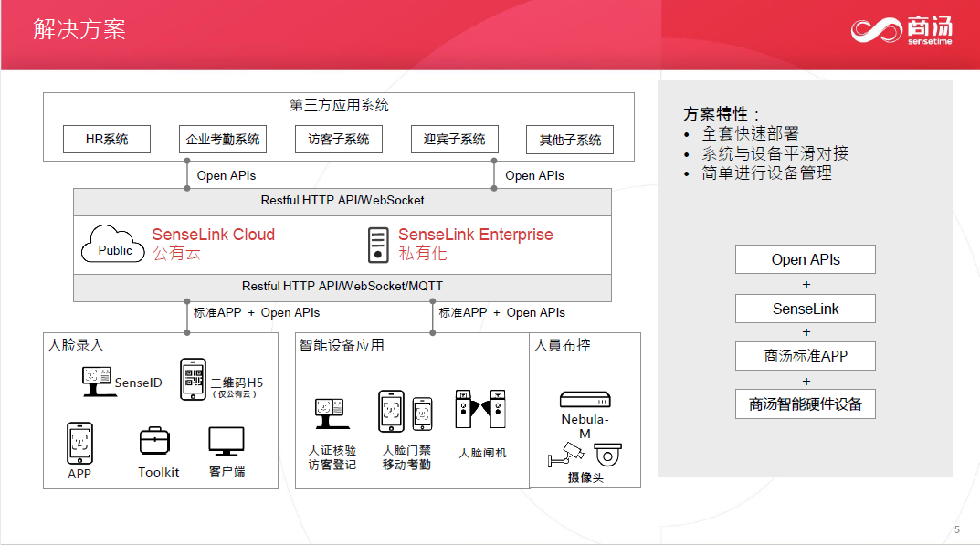Click the 二维码H5 label
This screenshot has height=545, width=980.
click(x=237, y=383)
